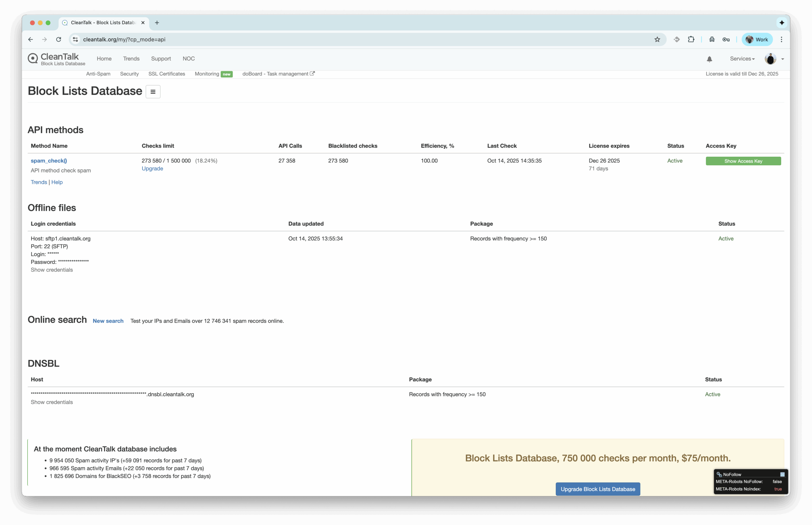
Task: Open the browser extensions puzzle icon
Action: click(x=691, y=40)
